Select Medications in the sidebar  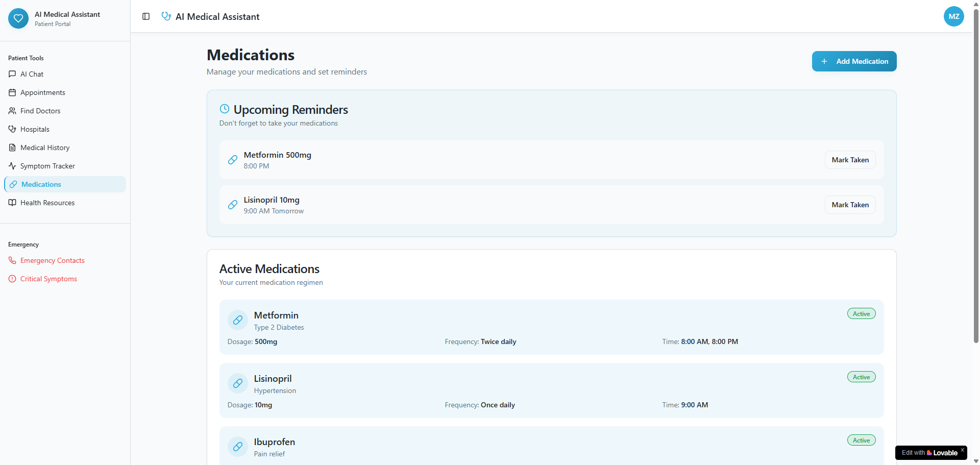65,184
